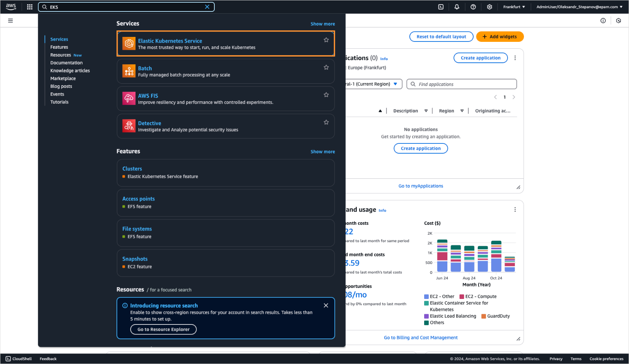Screen dimensions: 629x364
Task: Select Features in search categories list
Action: tap(59, 47)
